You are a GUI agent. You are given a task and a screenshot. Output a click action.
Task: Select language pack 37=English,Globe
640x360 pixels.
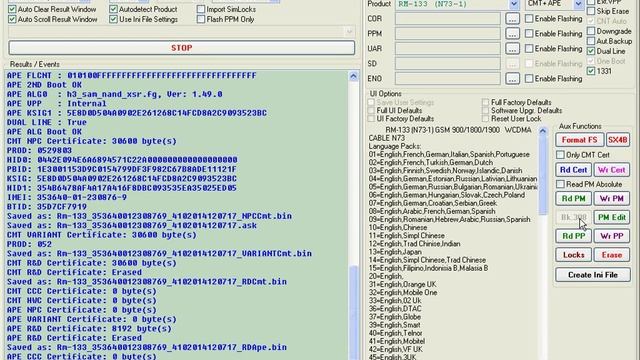(x=394, y=317)
